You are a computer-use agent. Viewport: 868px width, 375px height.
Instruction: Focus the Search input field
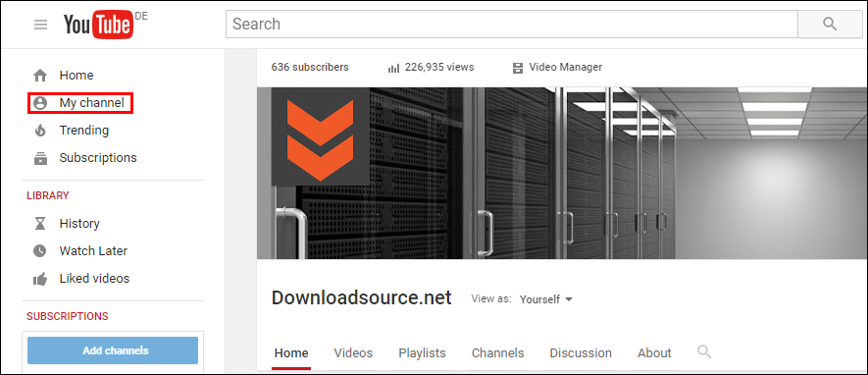tap(512, 24)
